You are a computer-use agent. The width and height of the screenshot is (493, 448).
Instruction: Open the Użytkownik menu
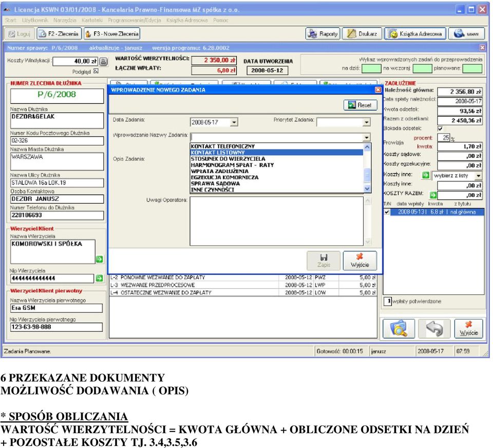[x=35, y=20]
